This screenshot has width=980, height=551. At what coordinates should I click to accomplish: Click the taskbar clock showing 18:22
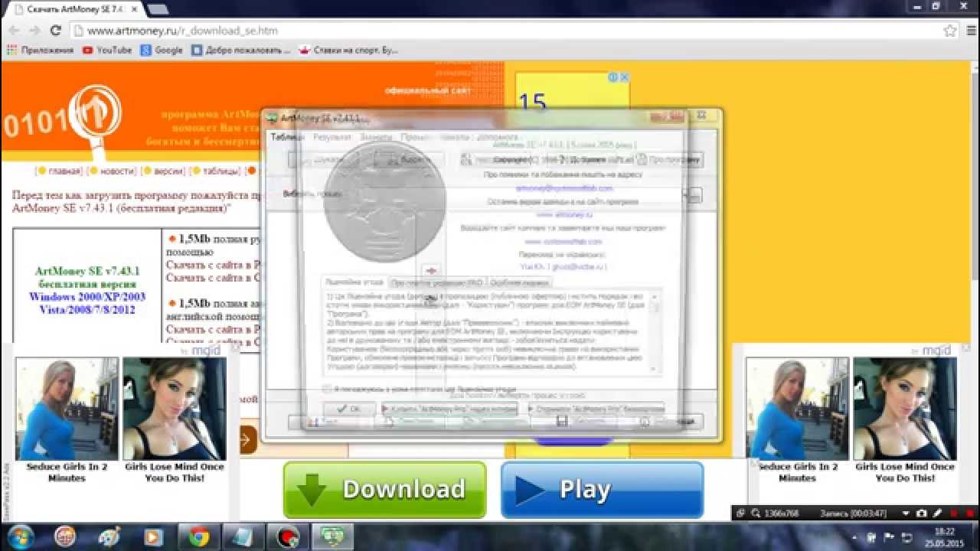coord(945,536)
